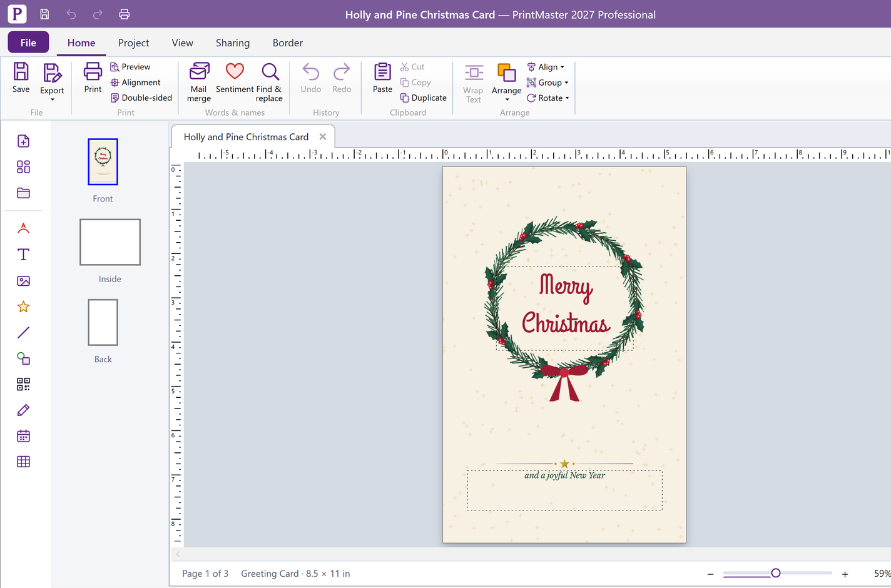Open the Rotate dropdown menu
The width and height of the screenshot is (891, 588).
pyautogui.click(x=548, y=98)
